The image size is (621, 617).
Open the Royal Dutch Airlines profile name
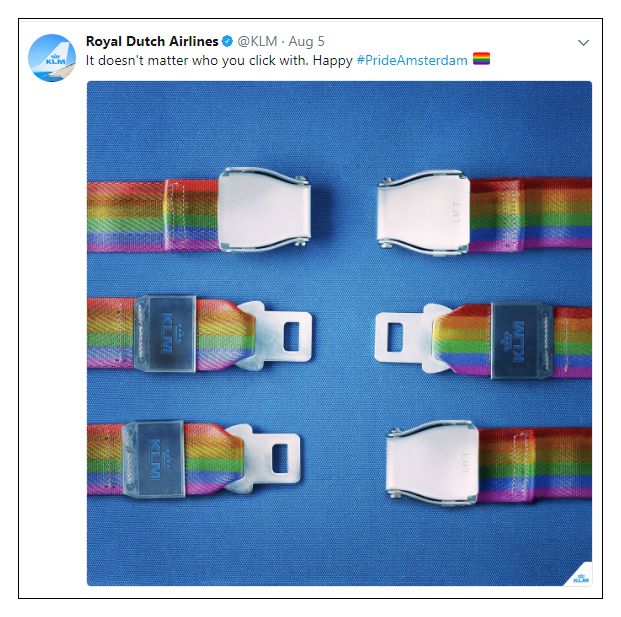[152, 41]
